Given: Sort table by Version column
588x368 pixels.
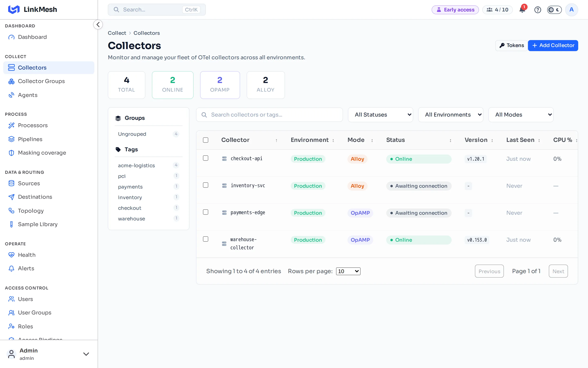Looking at the screenshot, I should 479,140.
